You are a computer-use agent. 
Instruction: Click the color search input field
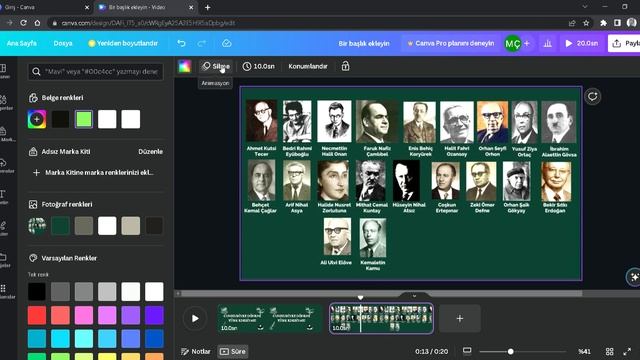(96, 71)
